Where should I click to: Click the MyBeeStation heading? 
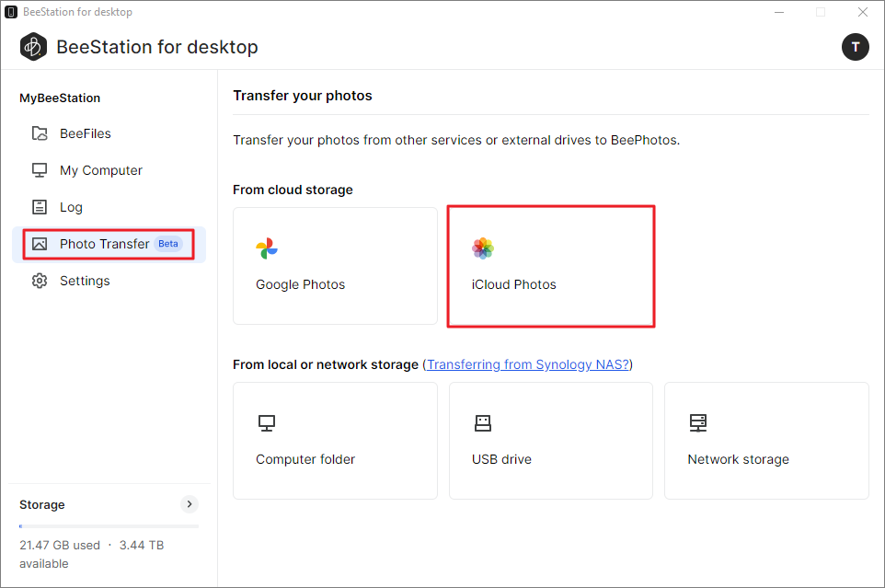60,98
